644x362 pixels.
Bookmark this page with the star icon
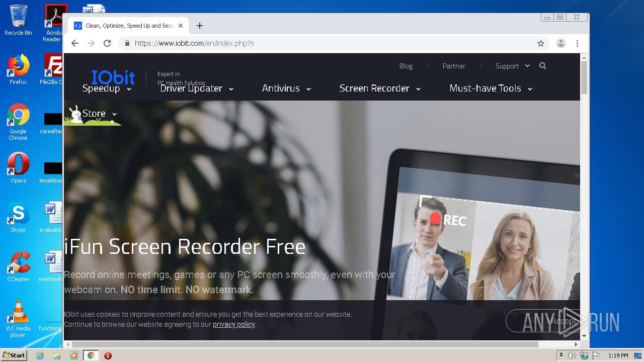(x=541, y=43)
